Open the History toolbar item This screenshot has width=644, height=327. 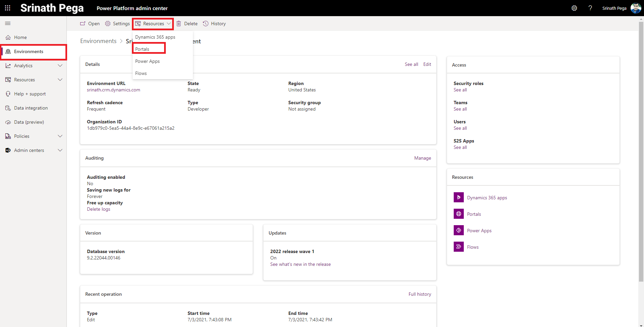pyautogui.click(x=214, y=24)
